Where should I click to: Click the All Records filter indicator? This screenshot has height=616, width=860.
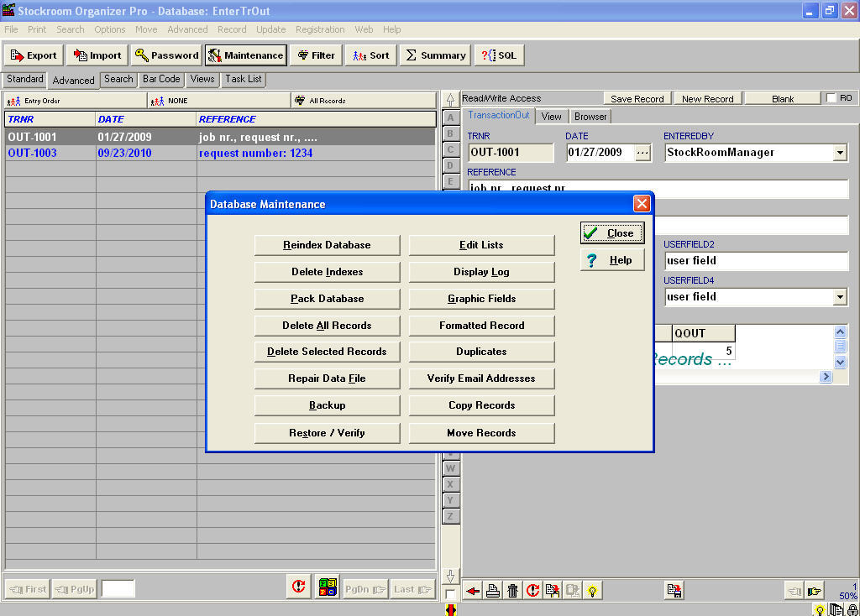(x=363, y=101)
